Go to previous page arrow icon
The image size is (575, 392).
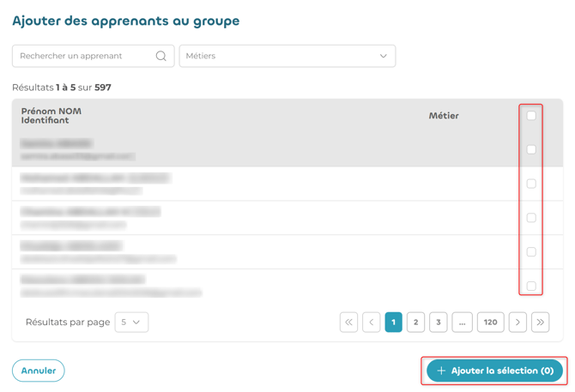point(371,322)
